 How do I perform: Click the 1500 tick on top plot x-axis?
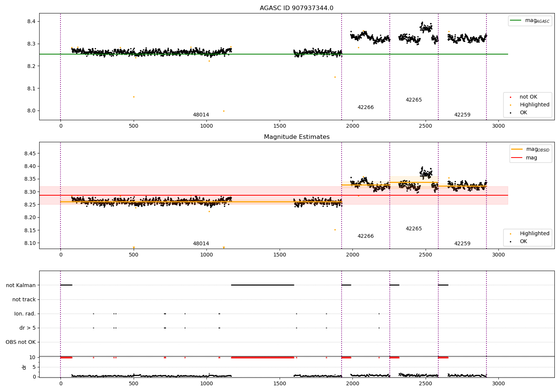(x=280, y=126)
